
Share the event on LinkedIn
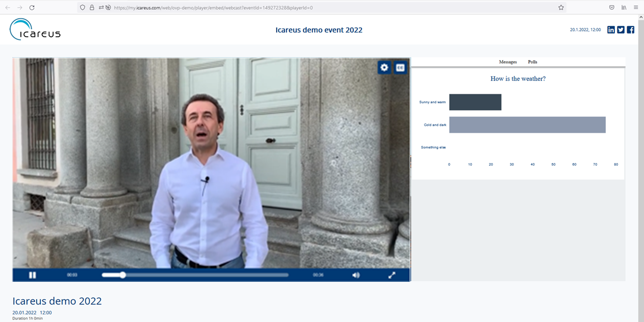coord(611,30)
